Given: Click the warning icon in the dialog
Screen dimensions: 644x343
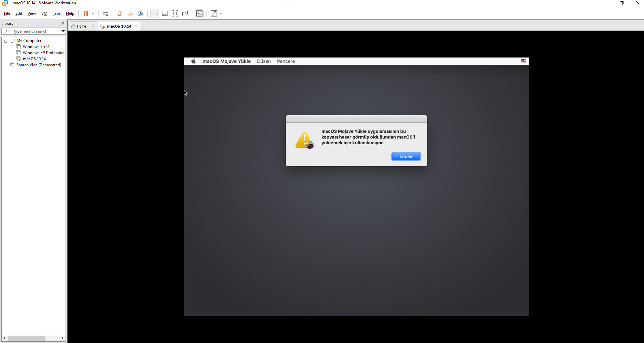Looking at the screenshot, I should coord(305,140).
